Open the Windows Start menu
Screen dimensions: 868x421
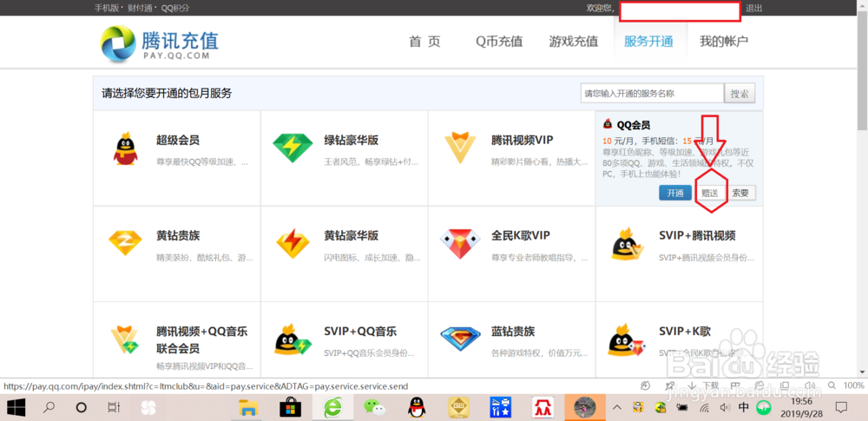[16, 408]
